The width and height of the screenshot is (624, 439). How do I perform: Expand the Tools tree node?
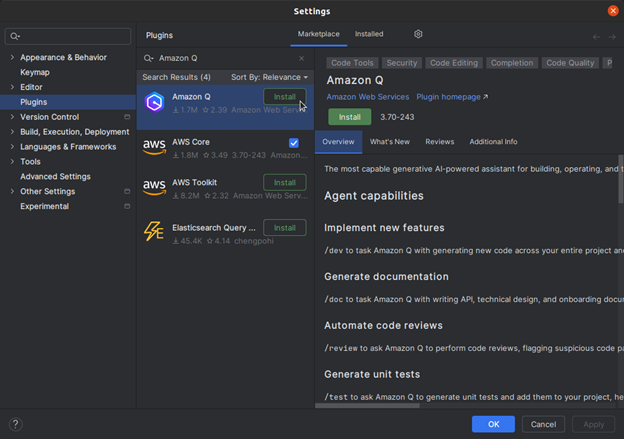tap(12, 162)
